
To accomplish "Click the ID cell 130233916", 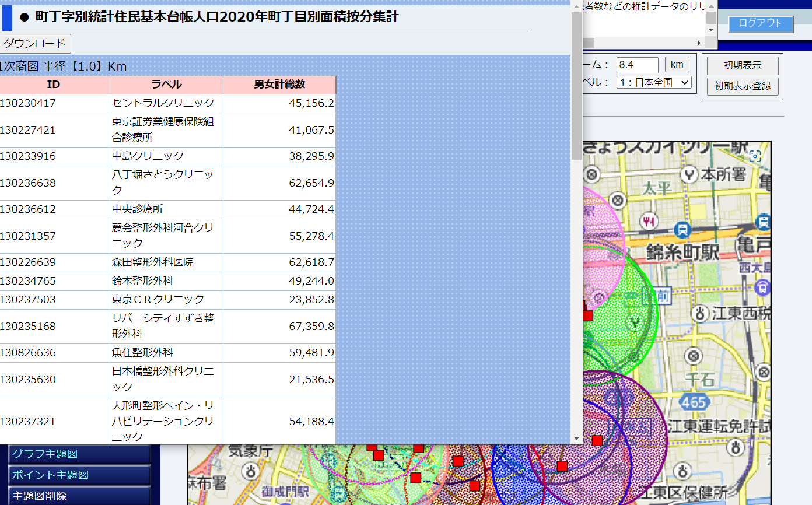I will (x=54, y=156).
